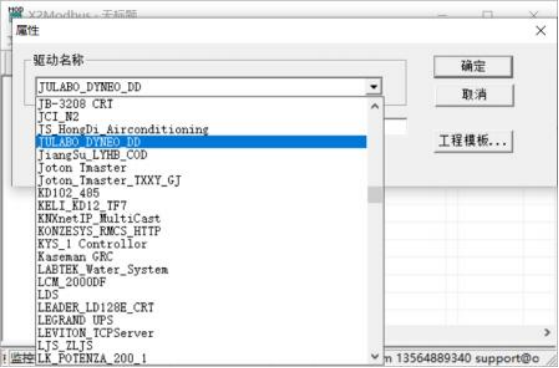Click the X2Modbus app icon in title bar
Screen dimensions: 559x368
[x=15, y=12]
